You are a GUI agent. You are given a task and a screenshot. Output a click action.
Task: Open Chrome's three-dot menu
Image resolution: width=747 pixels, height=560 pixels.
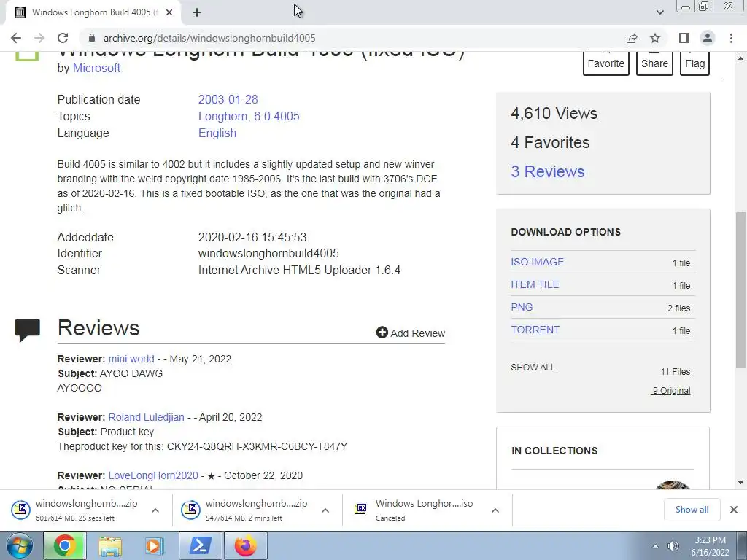731,38
